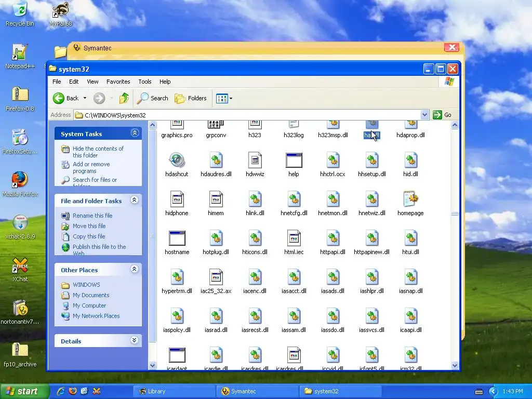
Task: Select the hostname application icon
Action: click(177, 238)
